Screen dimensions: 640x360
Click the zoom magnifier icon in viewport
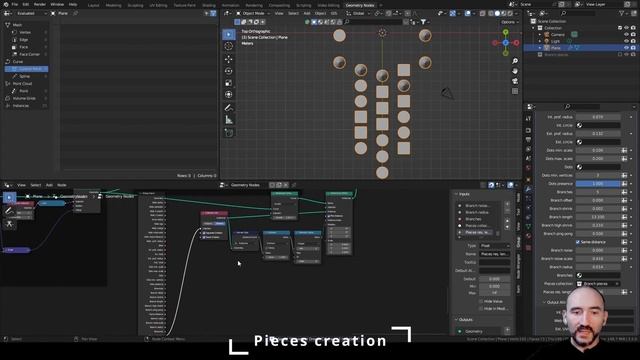click(x=515, y=61)
